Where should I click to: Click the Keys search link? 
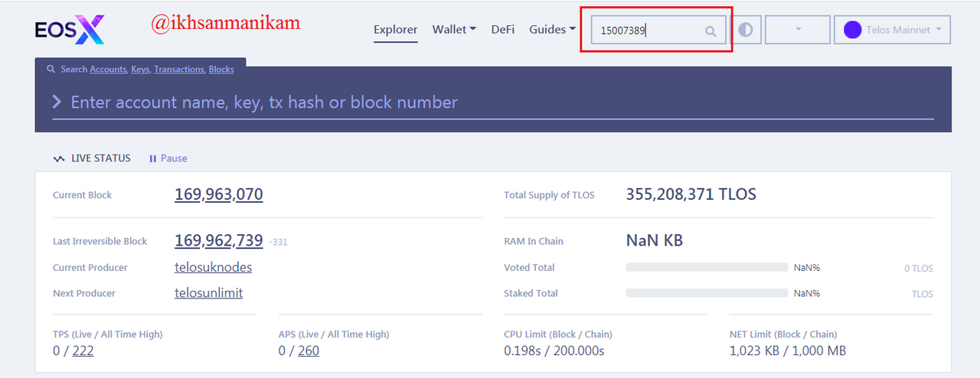coord(140,69)
